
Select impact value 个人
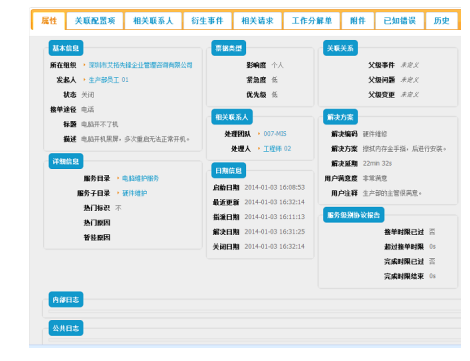point(277,65)
